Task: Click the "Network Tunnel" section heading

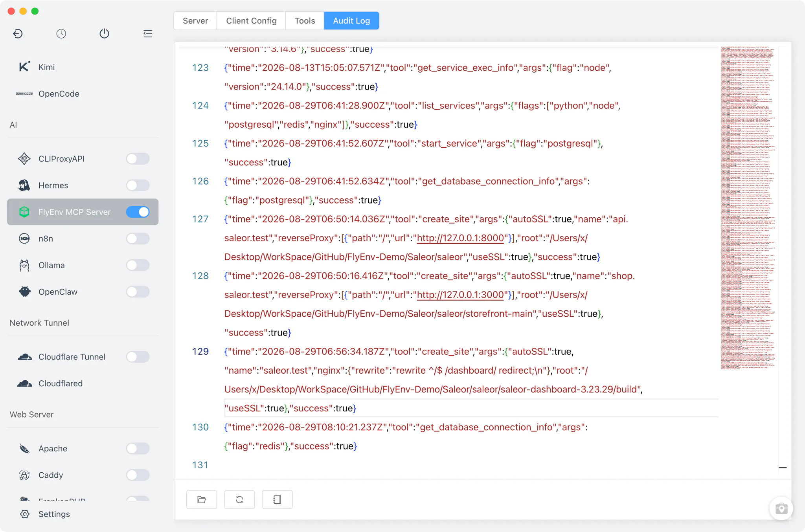Action: pos(39,323)
